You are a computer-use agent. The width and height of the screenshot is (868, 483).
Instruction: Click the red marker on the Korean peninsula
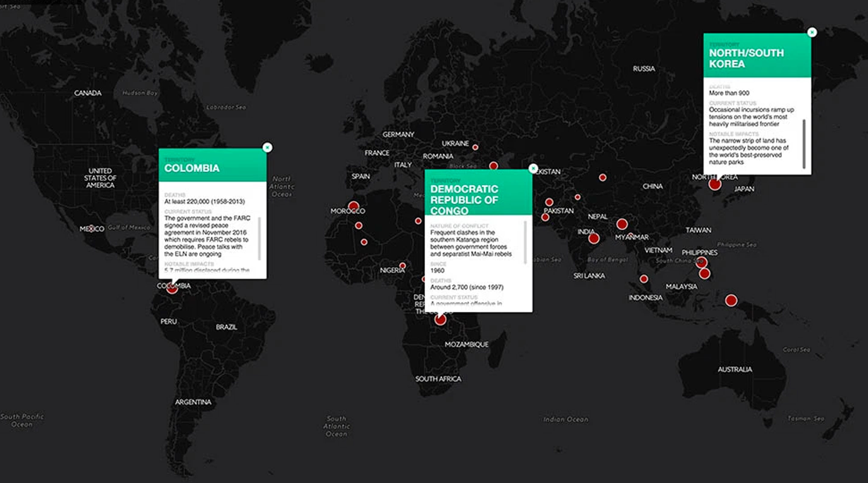pyautogui.click(x=715, y=184)
